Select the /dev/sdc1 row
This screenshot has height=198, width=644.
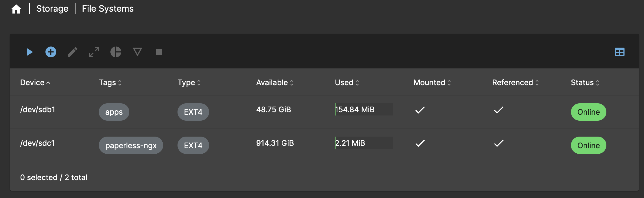click(324, 146)
